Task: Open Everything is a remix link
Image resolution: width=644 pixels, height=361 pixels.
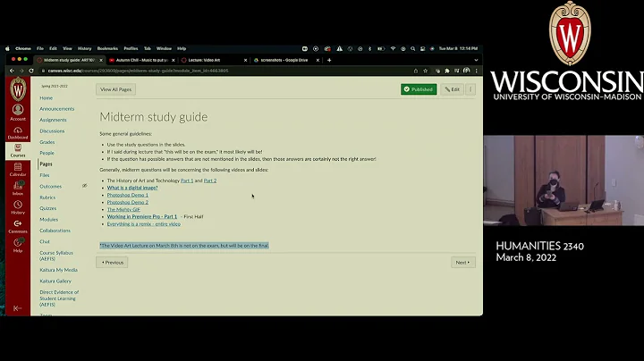Action: click(x=144, y=224)
